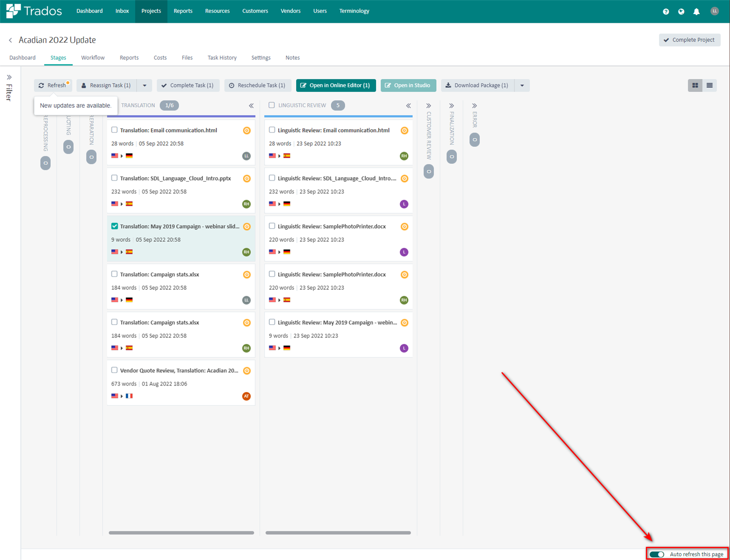Open Download Package dropdown arrow
The image size is (730, 560).
point(522,85)
